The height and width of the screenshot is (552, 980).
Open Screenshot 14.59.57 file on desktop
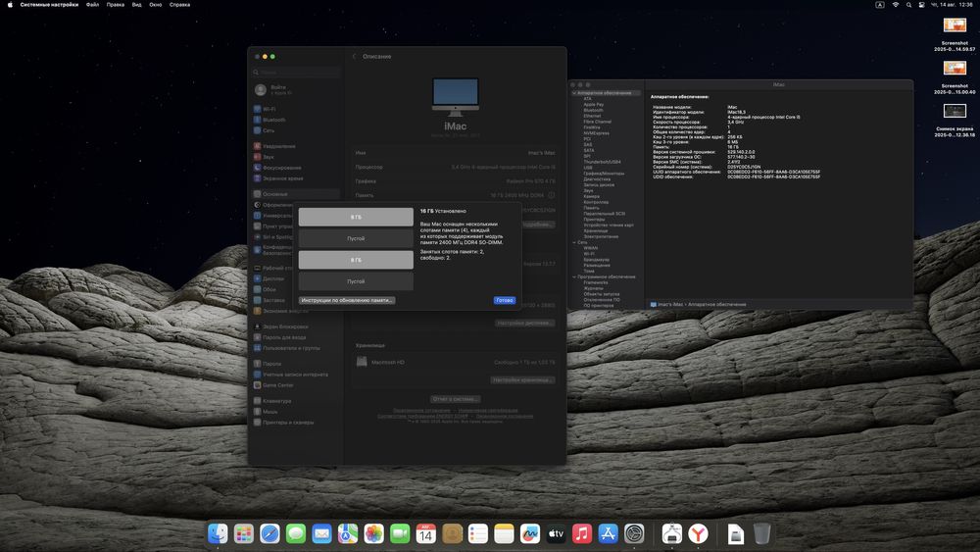pos(955,33)
